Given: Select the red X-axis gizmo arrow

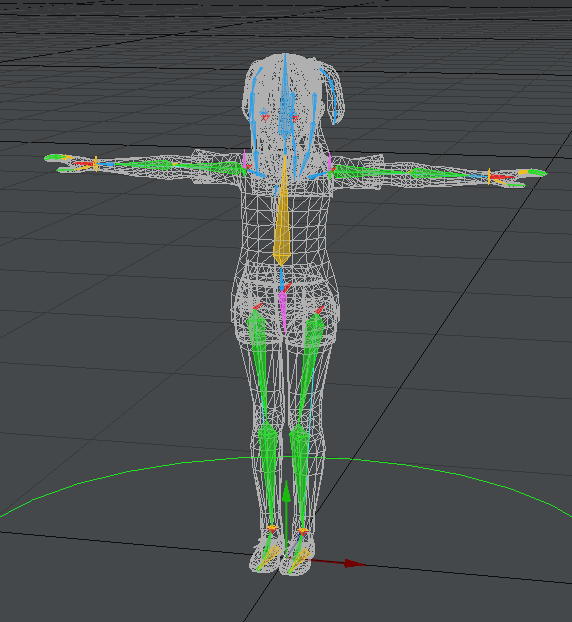Looking at the screenshot, I should click(x=338, y=562).
